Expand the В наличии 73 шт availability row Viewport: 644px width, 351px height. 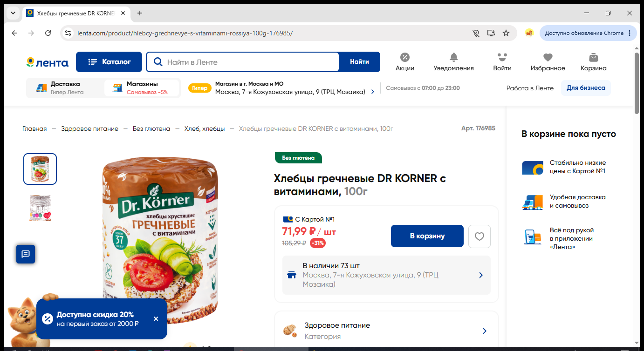click(386, 275)
